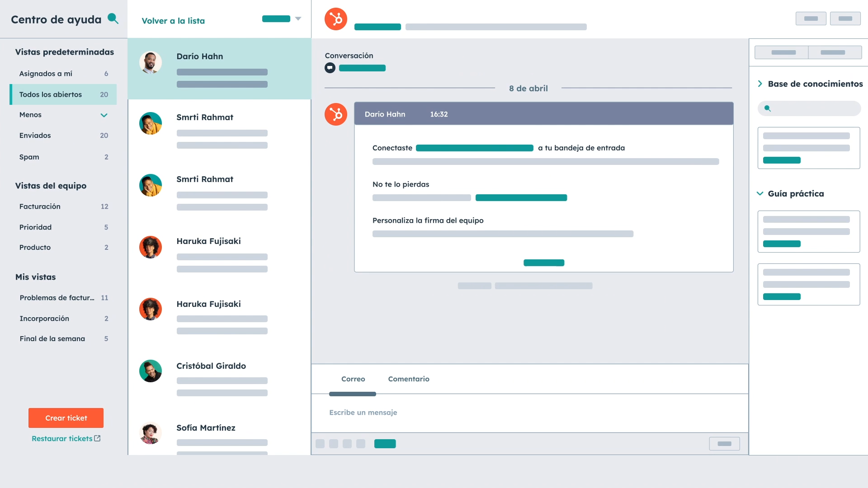Collapse the Guía práctica section
This screenshot has width=868, height=488.
click(x=760, y=193)
